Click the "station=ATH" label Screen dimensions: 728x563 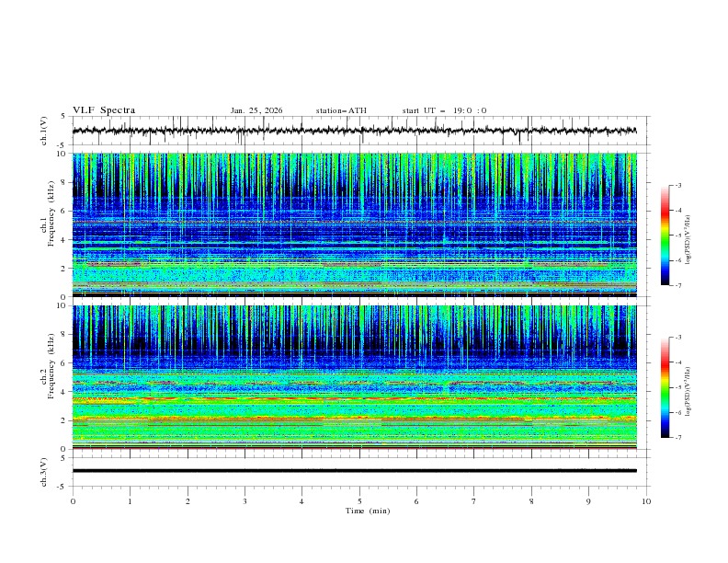[x=341, y=110]
